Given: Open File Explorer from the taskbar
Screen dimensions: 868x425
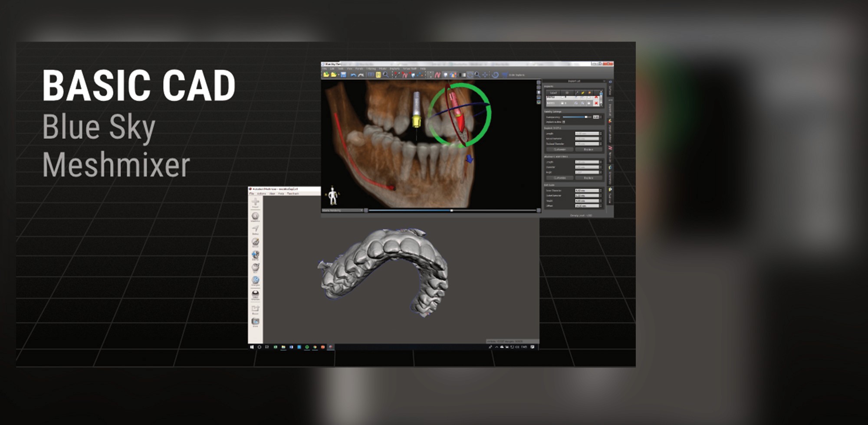Looking at the screenshot, I should click(283, 347).
